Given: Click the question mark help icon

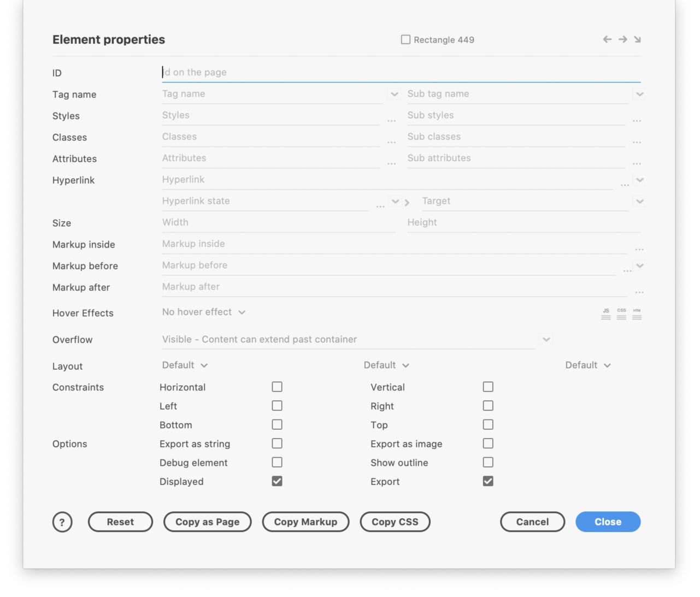Looking at the screenshot, I should pos(62,522).
